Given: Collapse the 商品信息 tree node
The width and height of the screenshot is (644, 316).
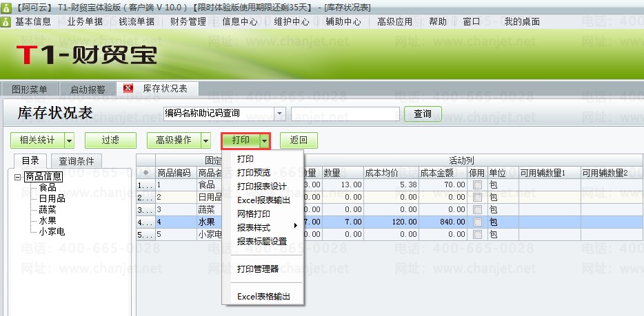Looking at the screenshot, I should point(17,177).
